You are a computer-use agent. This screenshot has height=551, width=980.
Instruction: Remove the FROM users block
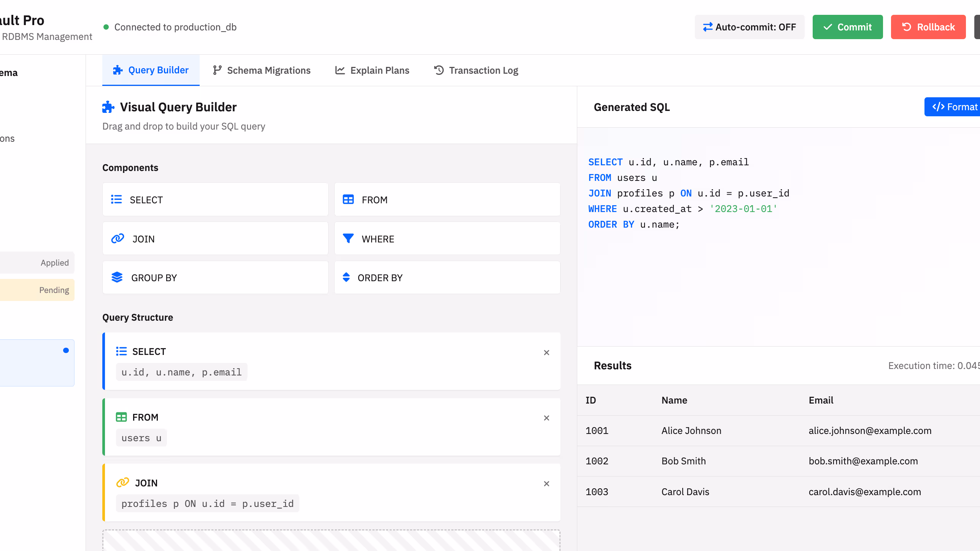(547, 418)
